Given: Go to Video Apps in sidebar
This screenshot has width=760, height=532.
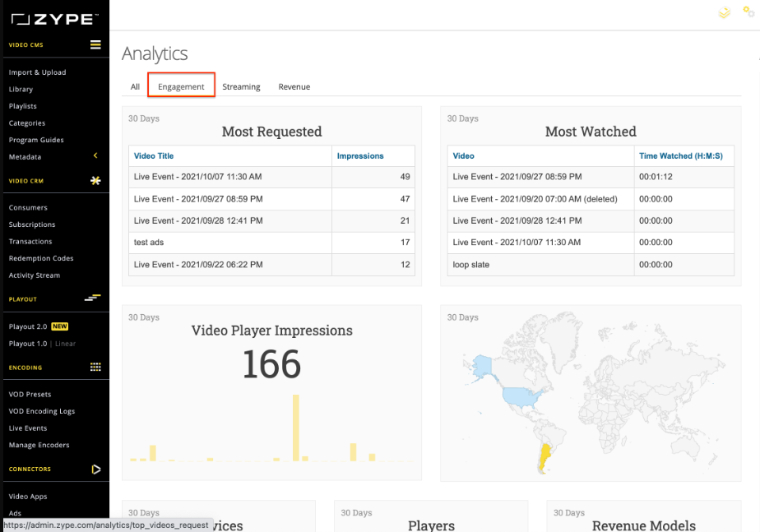Looking at the screenshot, I should click(28, 496).
